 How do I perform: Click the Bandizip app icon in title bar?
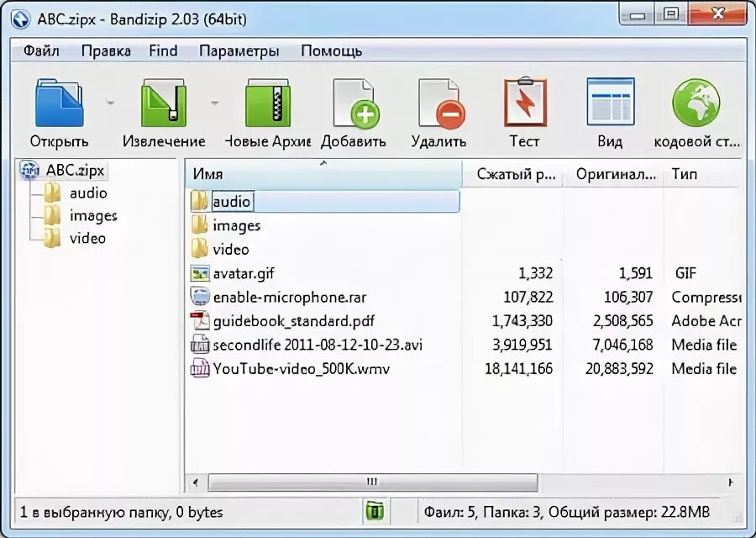[20, 20]
